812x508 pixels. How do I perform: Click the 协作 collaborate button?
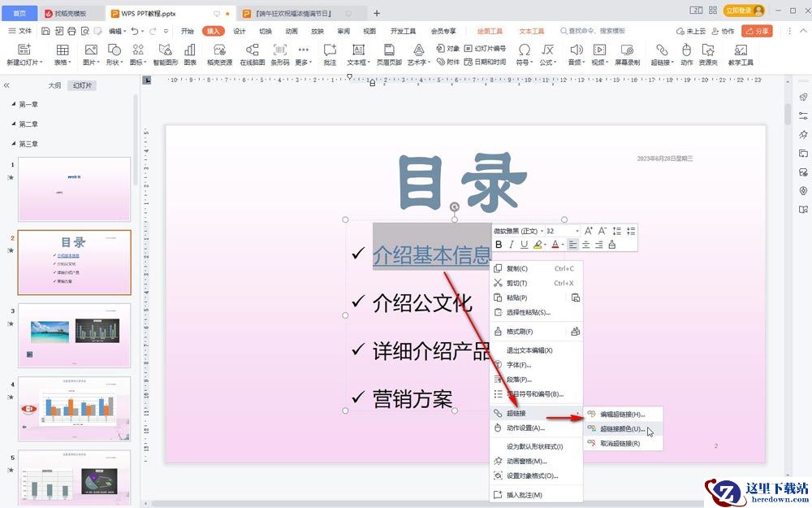pyautogui.click(x=723, y=31)
